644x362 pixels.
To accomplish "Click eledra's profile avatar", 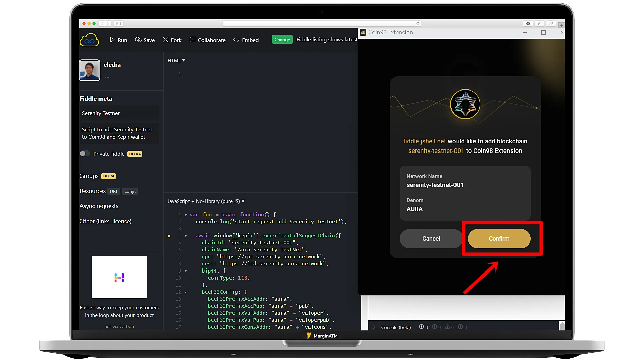I will [90, 70].
